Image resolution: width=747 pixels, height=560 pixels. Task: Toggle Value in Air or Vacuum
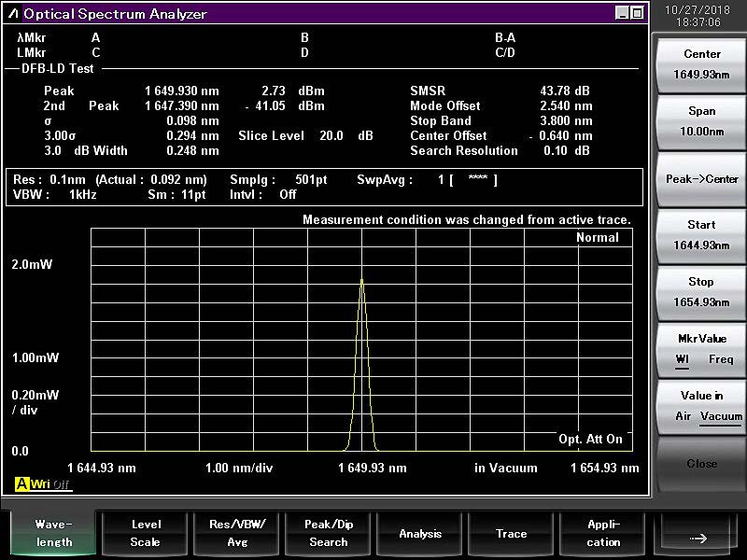[701, 406]
